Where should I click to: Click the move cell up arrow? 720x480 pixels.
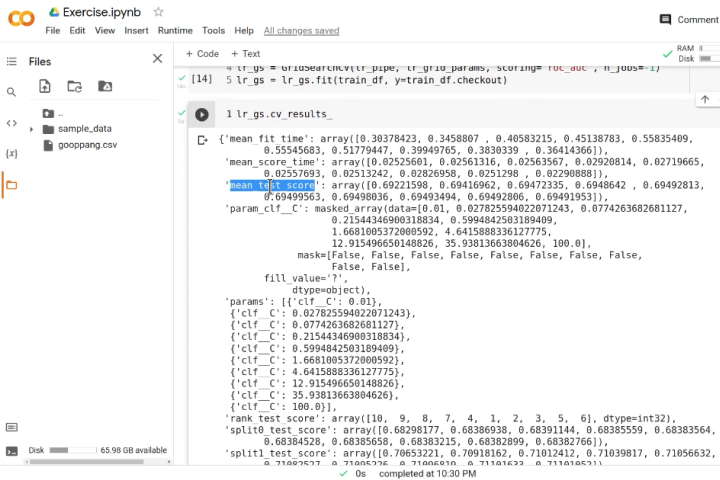pos(705,99)
